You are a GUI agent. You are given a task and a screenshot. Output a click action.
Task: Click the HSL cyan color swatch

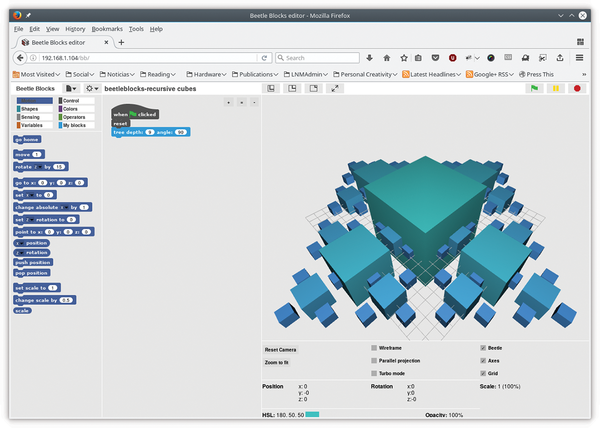coord(312,414)
